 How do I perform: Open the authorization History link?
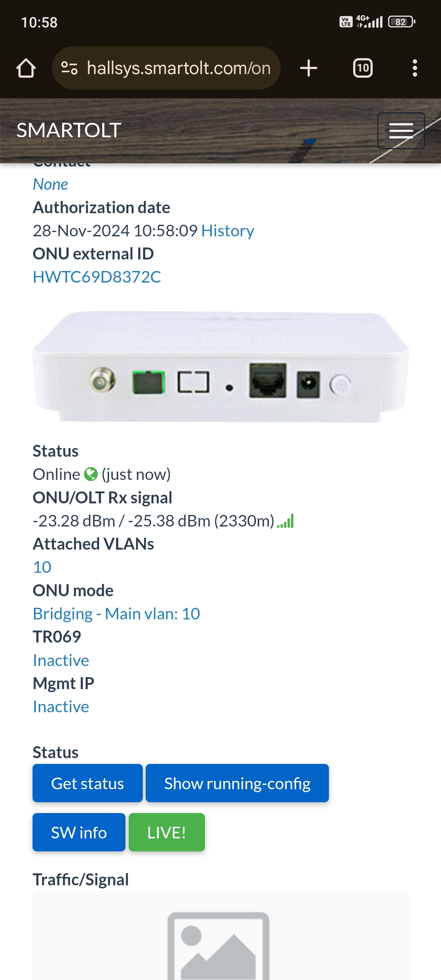pos(227,231)
